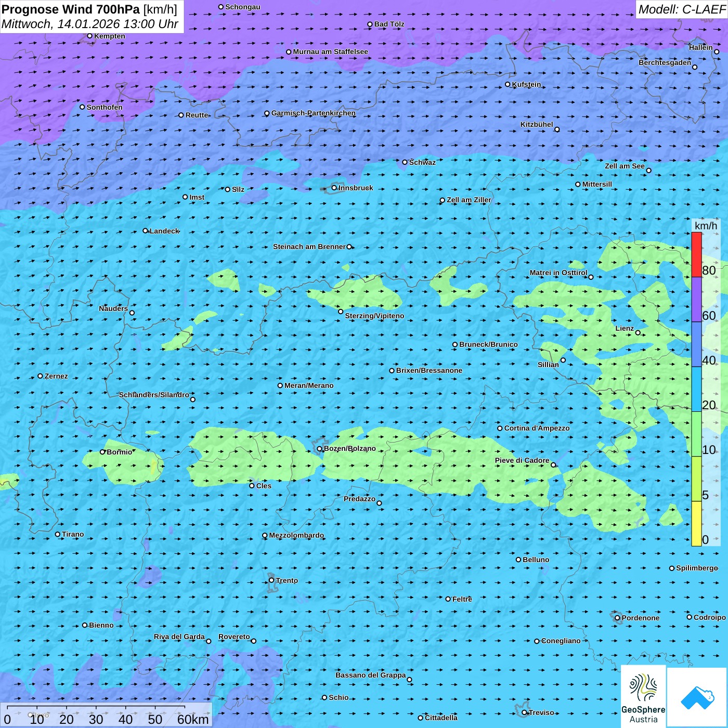Click the 'Bad Tölz' label
The width and height of the screenshot is (728, 728).
pos(389,24)
